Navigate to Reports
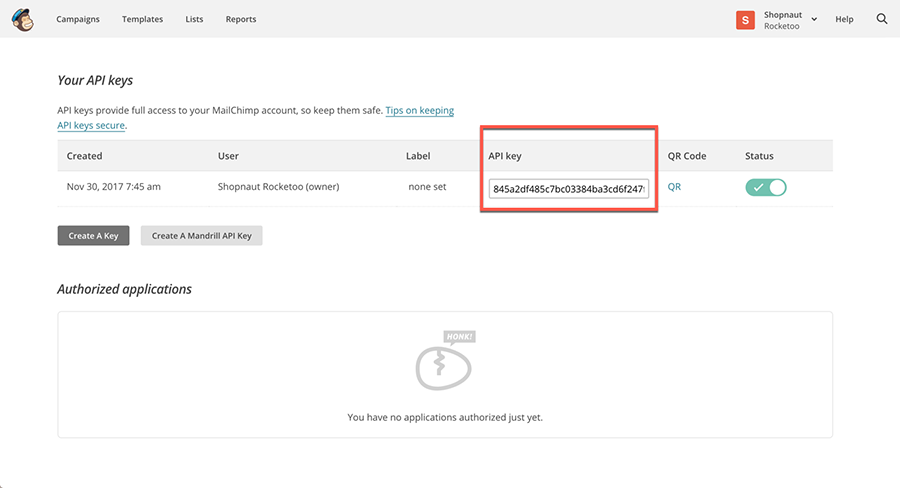The image size is (900, 488). pos(241,19)
